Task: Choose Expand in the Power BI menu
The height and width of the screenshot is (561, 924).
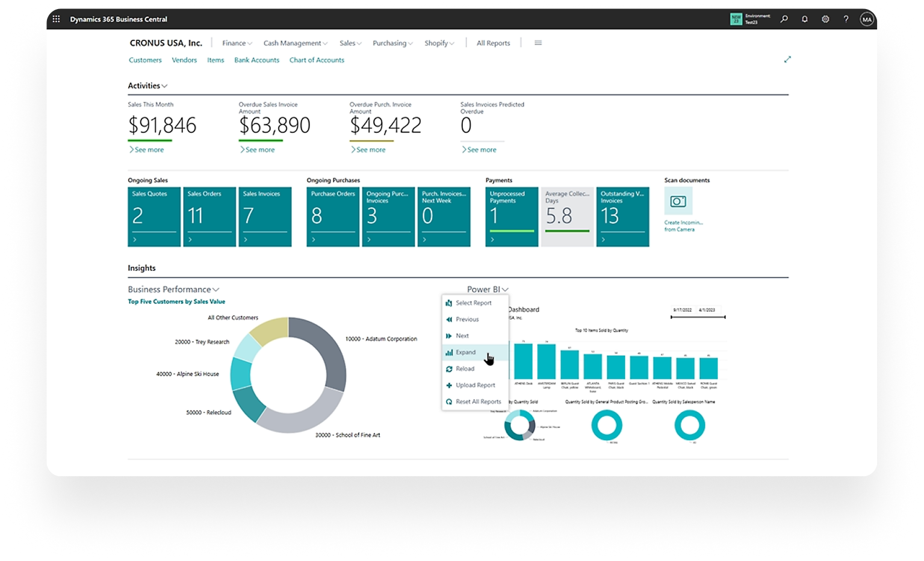Action: pyautogui.click(x=465, y=352)
